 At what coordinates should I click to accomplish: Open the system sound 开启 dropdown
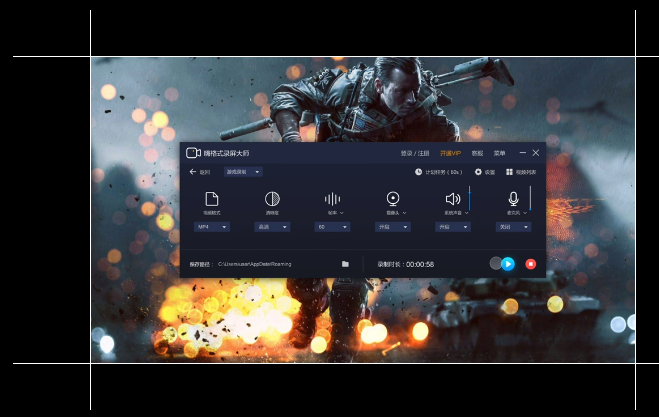click(x=453, y=227)
